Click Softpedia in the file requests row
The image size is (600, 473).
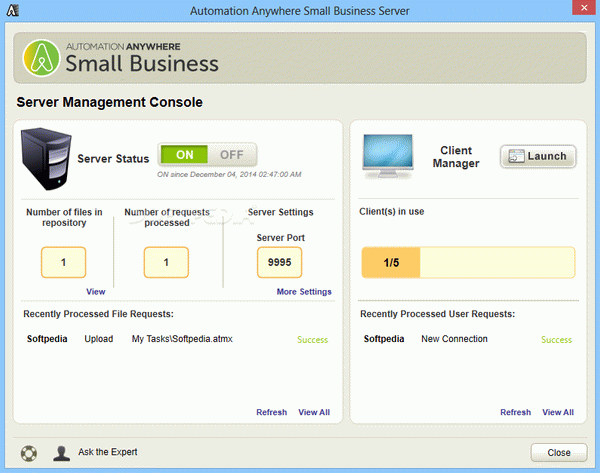[x=47, y=339]
